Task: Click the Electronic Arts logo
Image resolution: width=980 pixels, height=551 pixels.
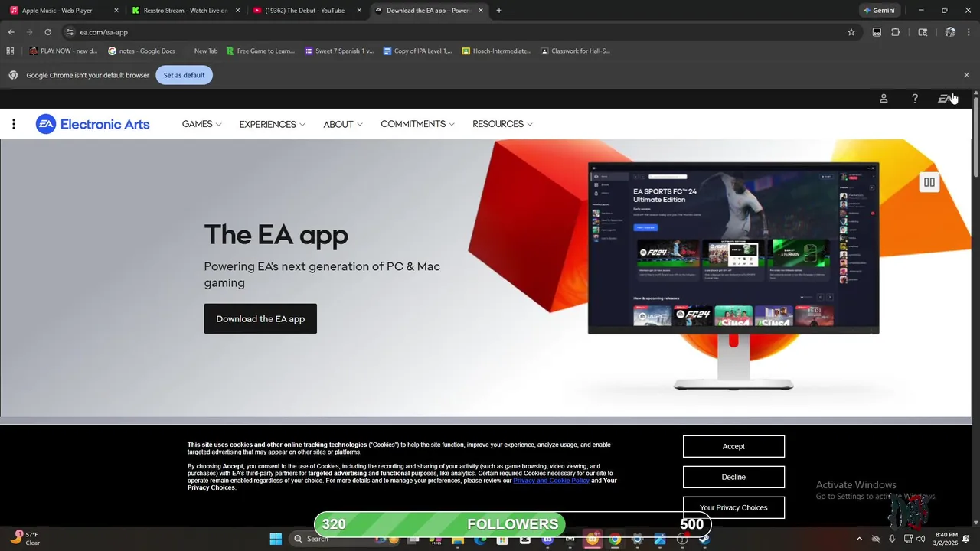Action: click(x=93, y=124)
